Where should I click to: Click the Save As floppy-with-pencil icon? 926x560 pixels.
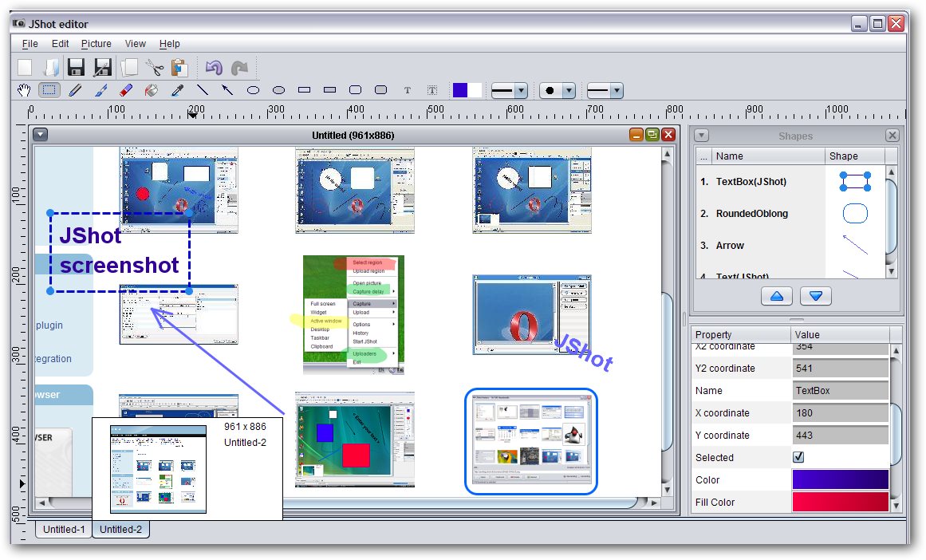pyautogui.click(x=102, y=67)
